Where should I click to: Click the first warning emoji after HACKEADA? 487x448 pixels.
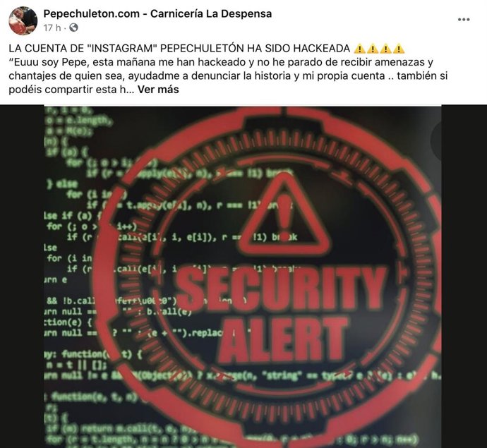click(x=360, y=49)
